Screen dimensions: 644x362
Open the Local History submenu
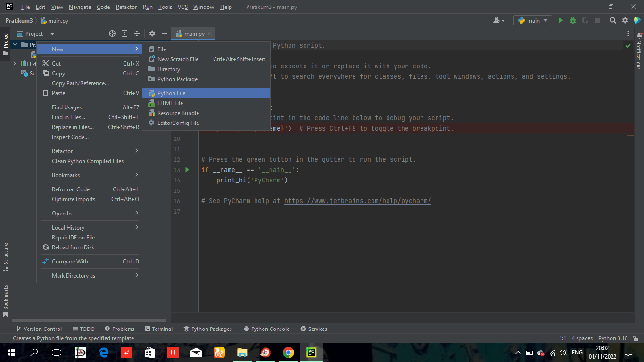90,227
